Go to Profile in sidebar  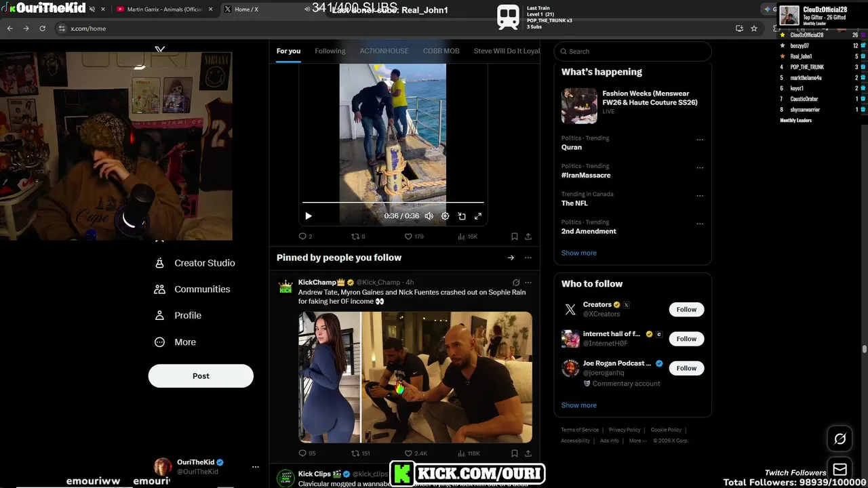(x=178, y=315)
